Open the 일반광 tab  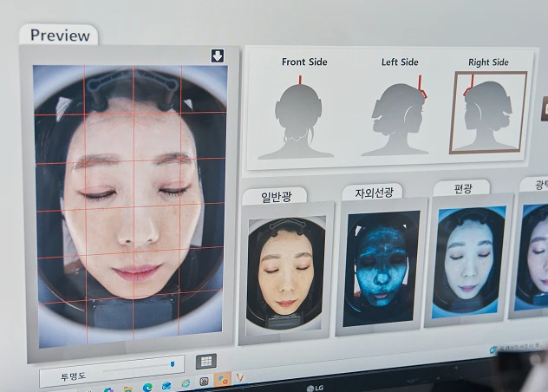[x=276, y=196]
